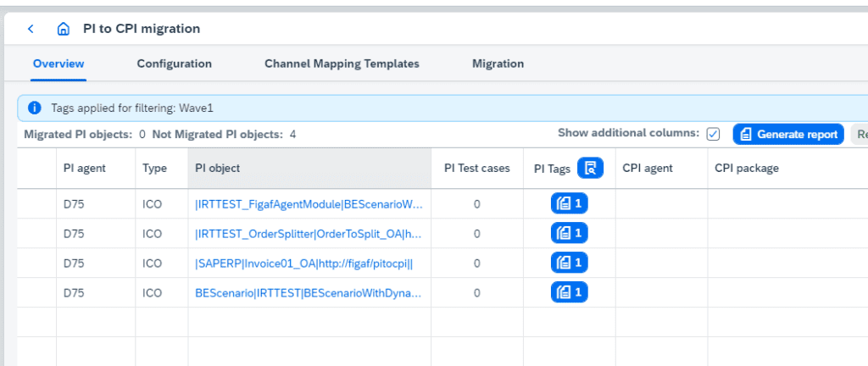Open tag badge for IRTTEST_OrderSplitter row
The image size is (868, 366).
point(569,233)
